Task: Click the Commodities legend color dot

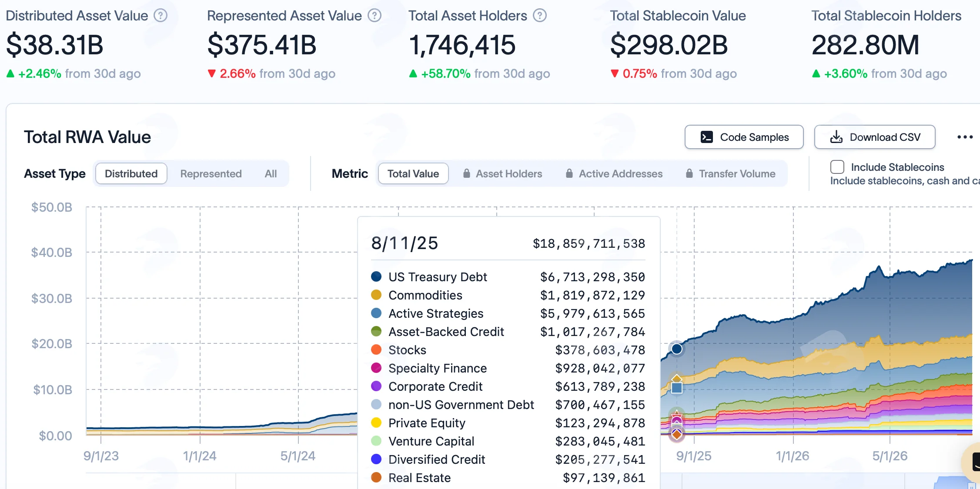Action: (x=376, y=295)
